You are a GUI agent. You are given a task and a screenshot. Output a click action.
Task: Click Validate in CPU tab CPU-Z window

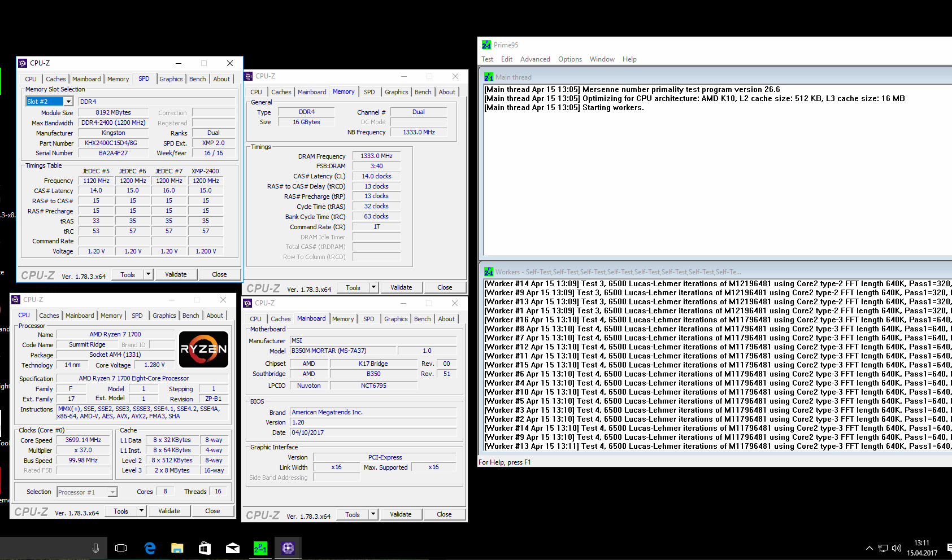click(x=169, y=511)
